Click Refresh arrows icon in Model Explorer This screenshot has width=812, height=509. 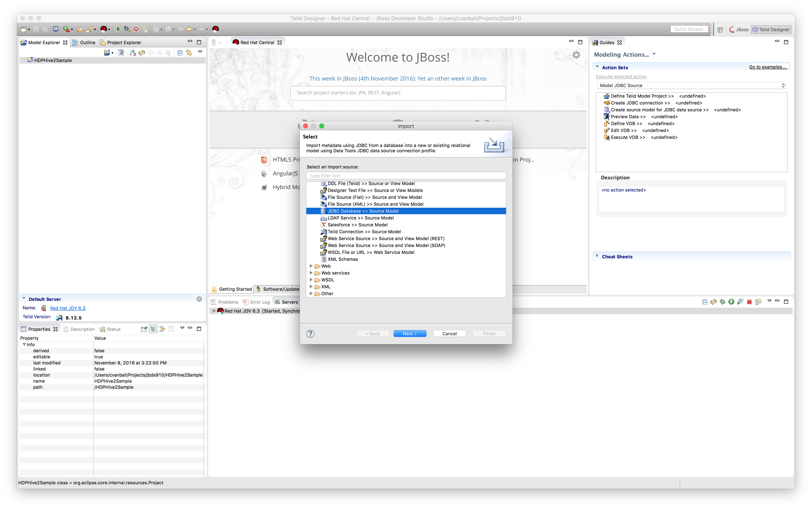[x=142, y=52]
